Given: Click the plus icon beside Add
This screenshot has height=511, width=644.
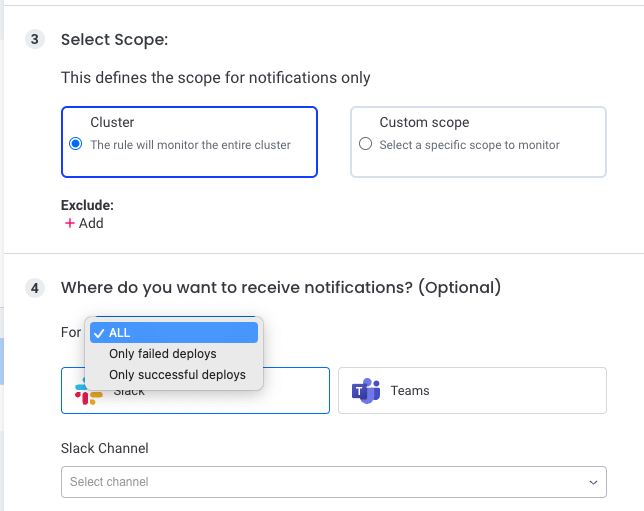Looking at the screenshot, I should tap(70, 223).
